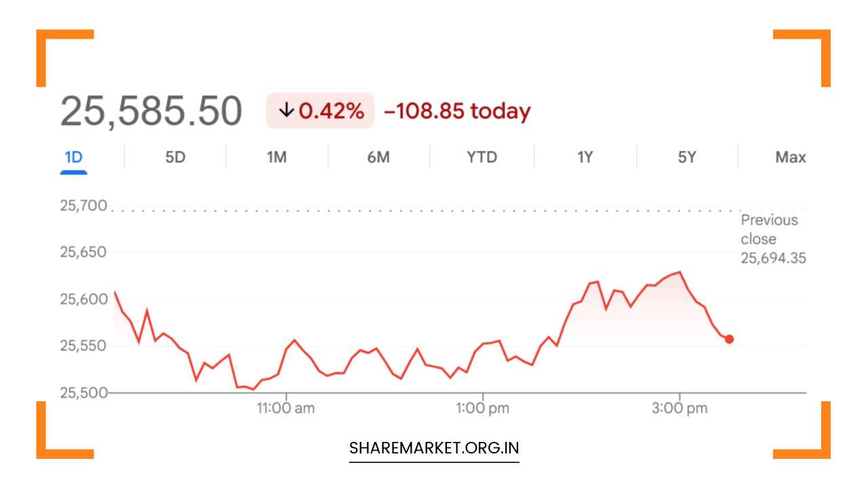Click the 0.42% change badge
The width and height of the screenshot is (868, 488).
point(320,111)
